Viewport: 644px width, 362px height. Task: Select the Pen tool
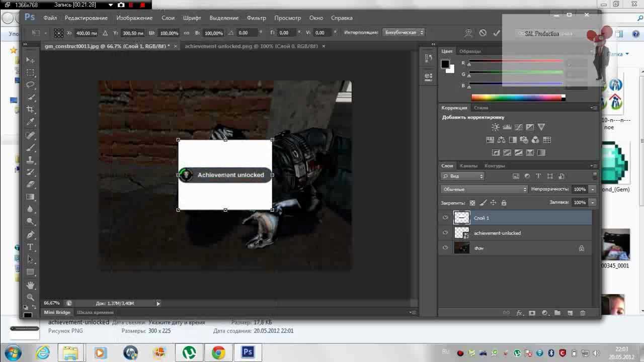pyautogui.click(x=30, y=234)
